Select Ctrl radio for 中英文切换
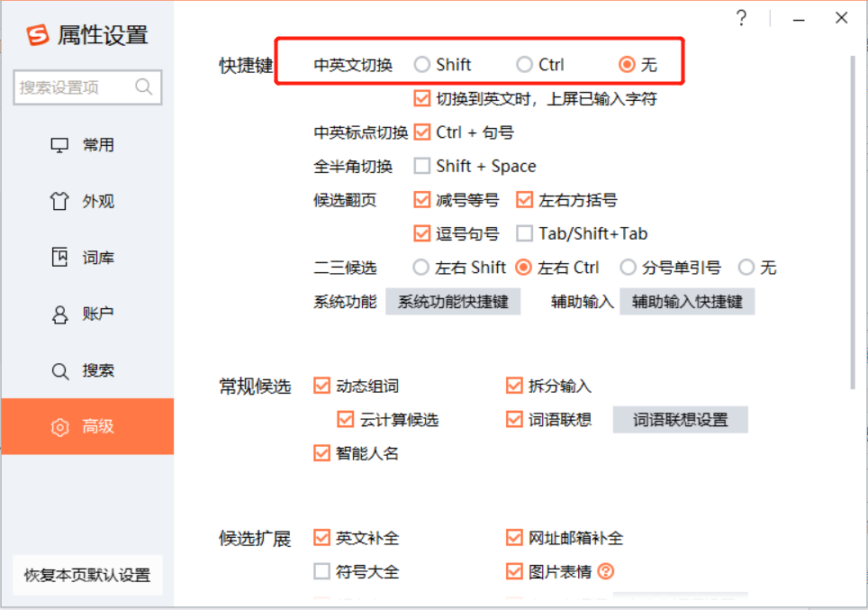 click(x=524, y=65)
